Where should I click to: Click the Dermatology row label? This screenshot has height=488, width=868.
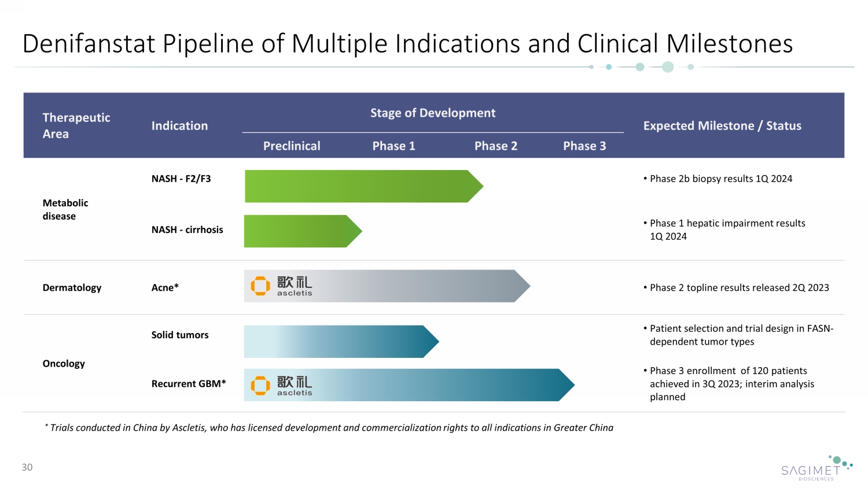coord(72,288)
